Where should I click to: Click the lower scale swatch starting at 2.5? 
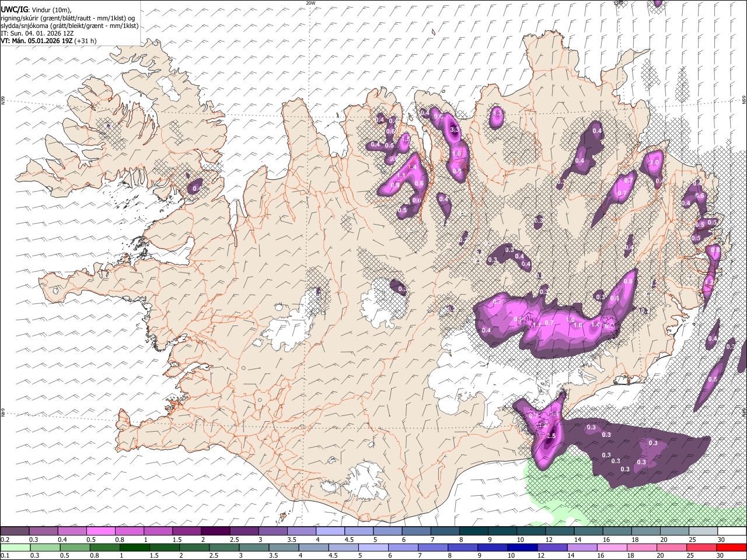tap(224, 548)
